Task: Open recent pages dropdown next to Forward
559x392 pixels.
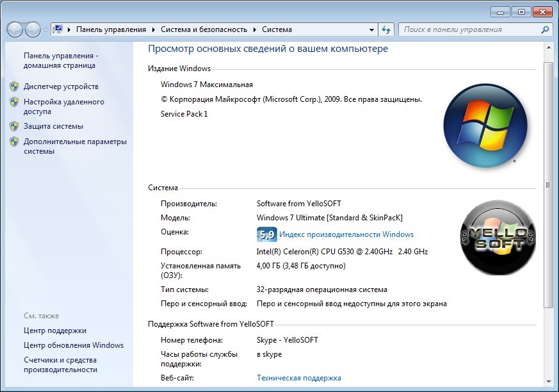Action: (45, 30)
